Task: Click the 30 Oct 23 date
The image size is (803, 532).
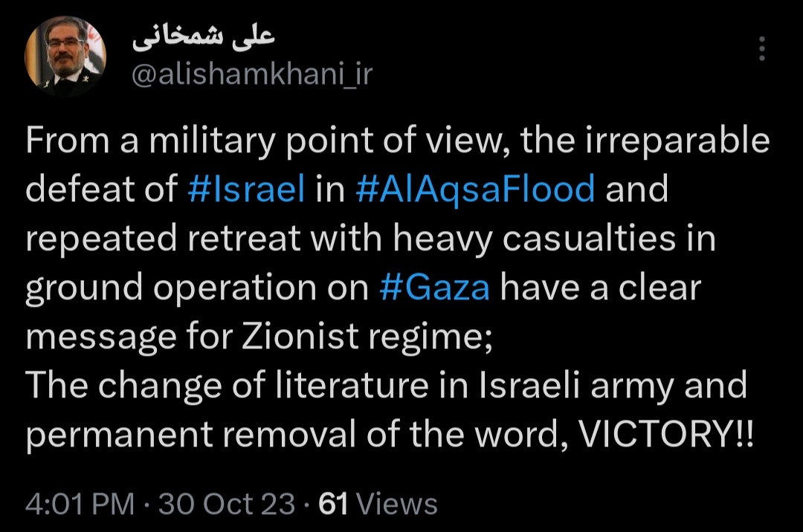Action: [x=227, y=504]
